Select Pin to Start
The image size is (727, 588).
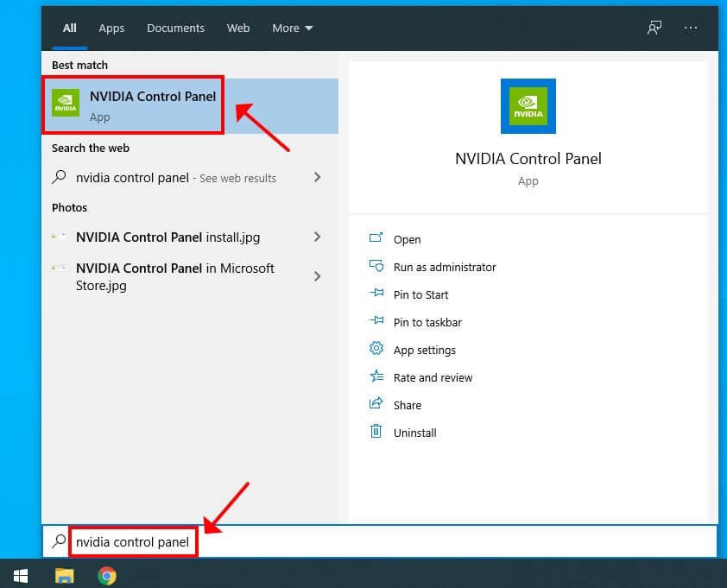tap(421, 295)
